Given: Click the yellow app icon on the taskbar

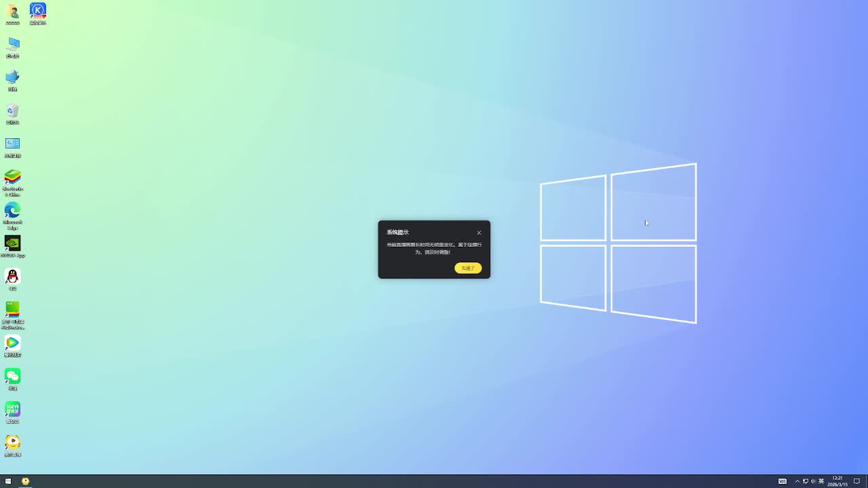Looking at the screenshot, I should click(26, 481).
